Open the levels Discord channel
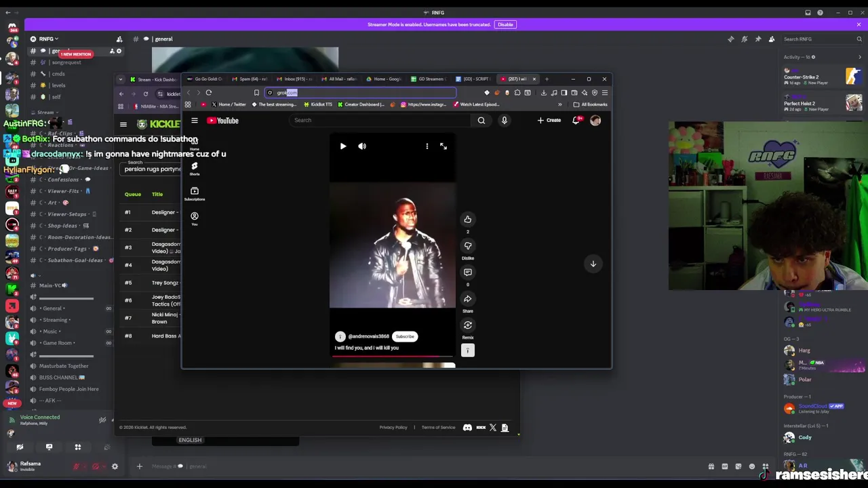This screenshot has width=868, height=488. pyautogui.click(x=59, y=85)
